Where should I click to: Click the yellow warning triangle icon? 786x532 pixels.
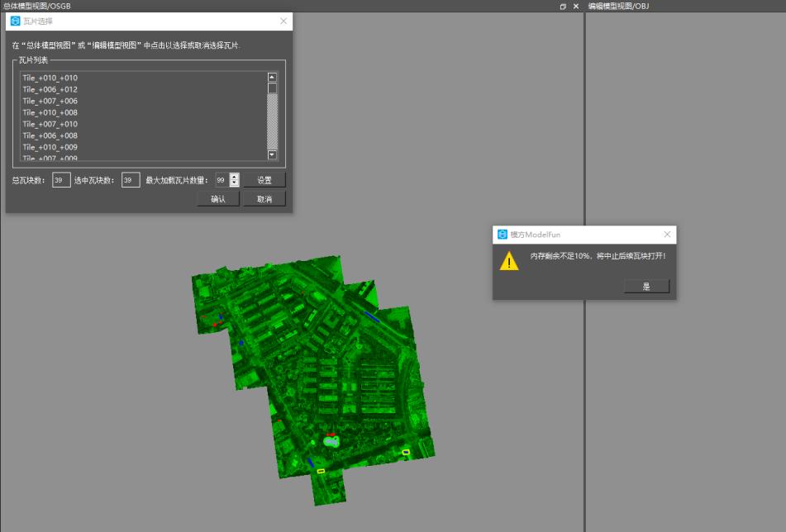[x=509, y=261]
